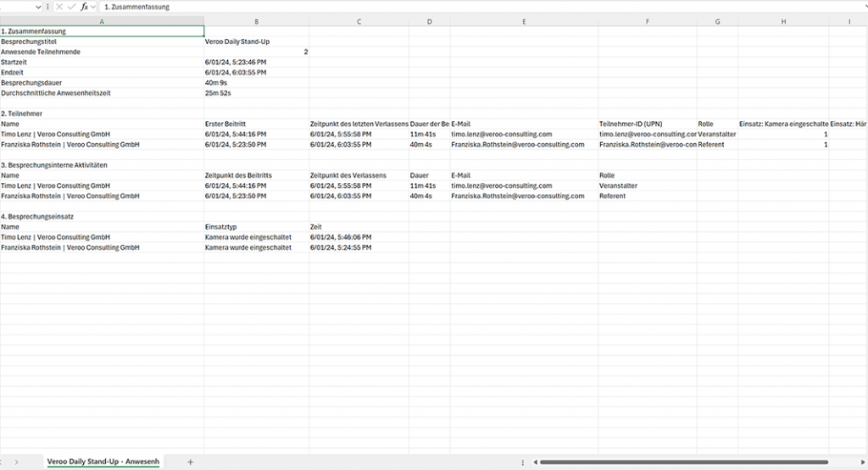Open the insert function fx button
Screen dimensions: 868x470
(84, 7)
